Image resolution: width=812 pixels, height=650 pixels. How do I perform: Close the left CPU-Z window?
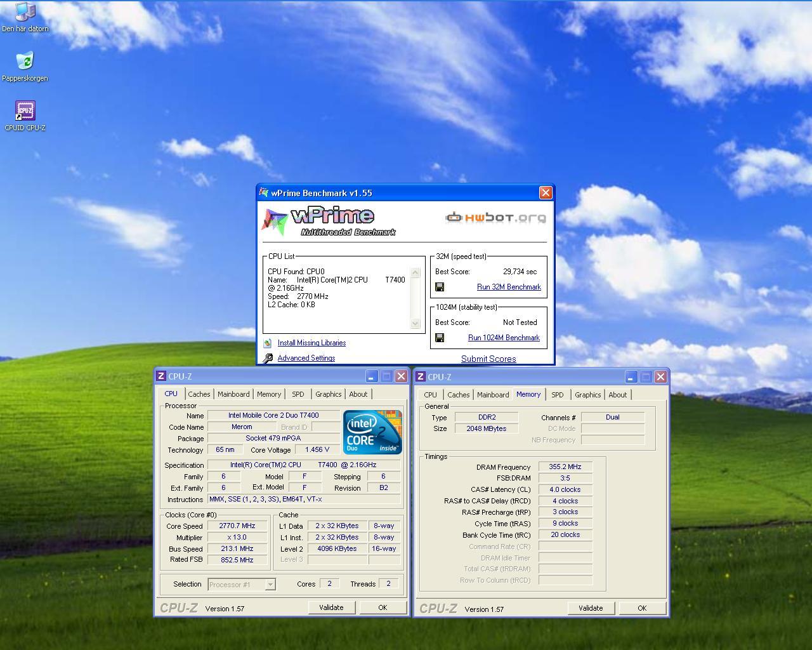[401, 376]
